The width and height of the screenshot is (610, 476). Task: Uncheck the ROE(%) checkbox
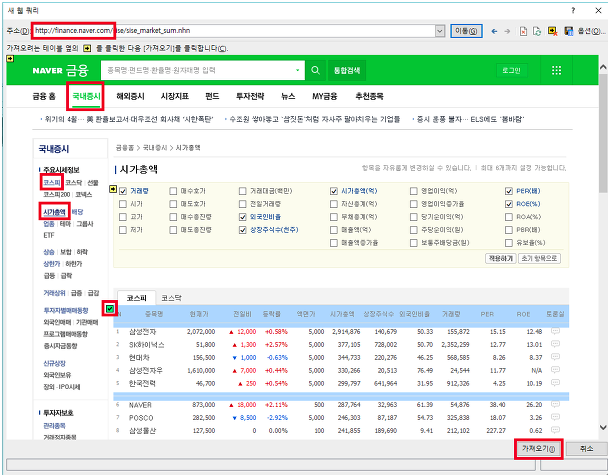click(x=508, y=204)
